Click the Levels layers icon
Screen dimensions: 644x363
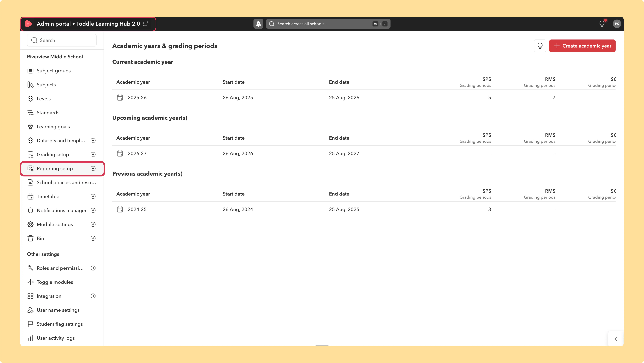coord(31,99)
